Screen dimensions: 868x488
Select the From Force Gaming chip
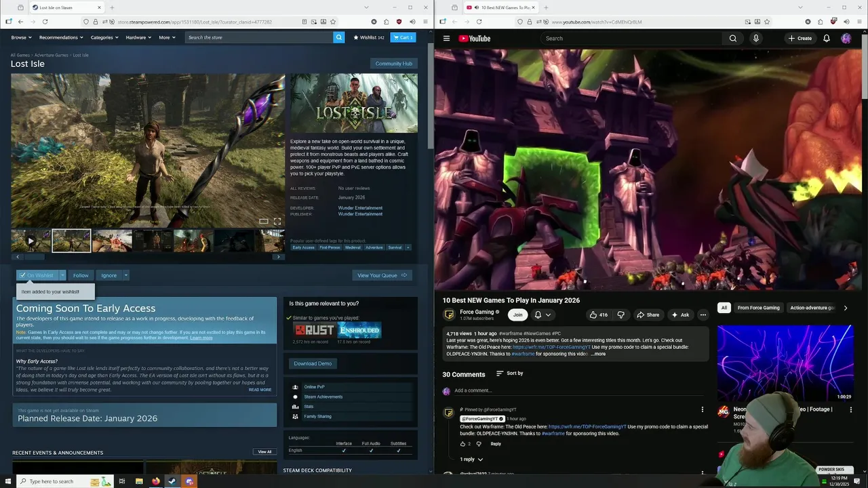click(759, 308)
